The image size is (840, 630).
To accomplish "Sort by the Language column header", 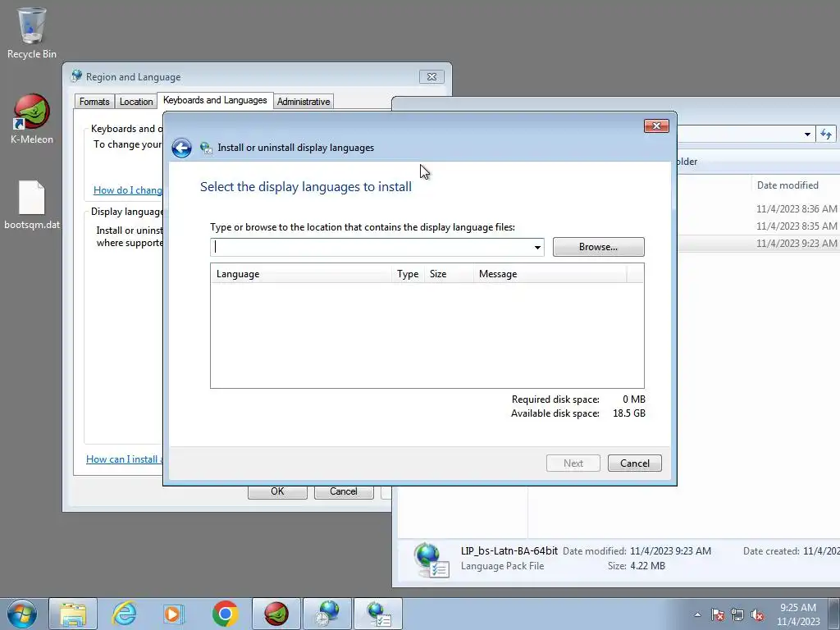I will coord(301,274).
